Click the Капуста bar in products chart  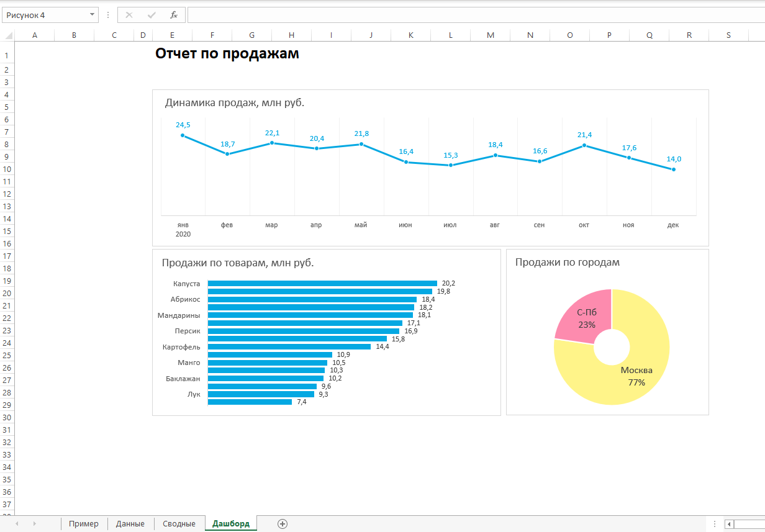322,283
